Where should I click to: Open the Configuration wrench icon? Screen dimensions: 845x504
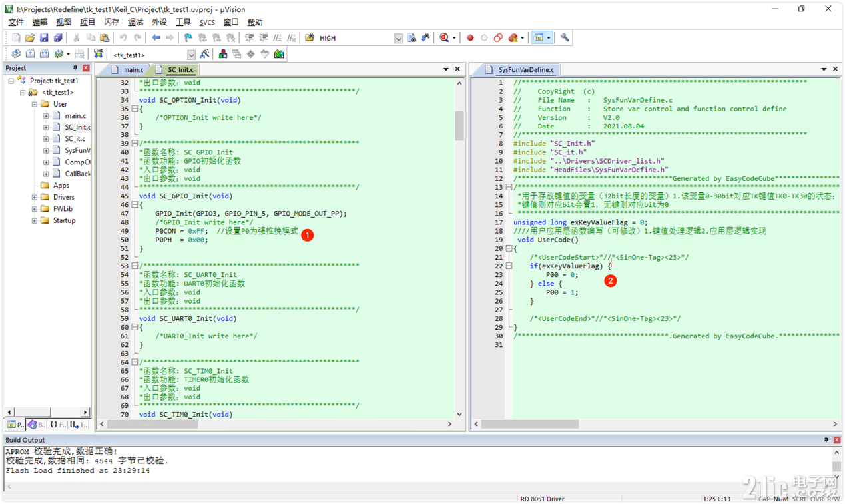pos(565,38)
